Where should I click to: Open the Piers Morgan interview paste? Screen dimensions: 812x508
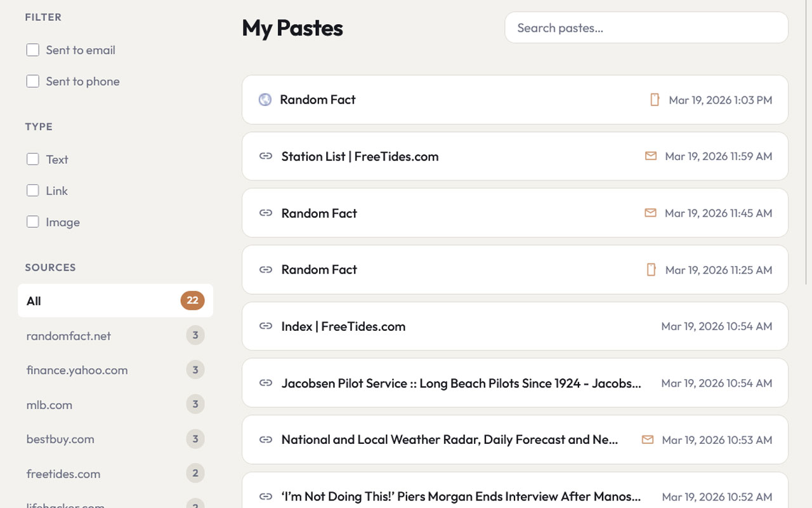[x=461, y=496]
